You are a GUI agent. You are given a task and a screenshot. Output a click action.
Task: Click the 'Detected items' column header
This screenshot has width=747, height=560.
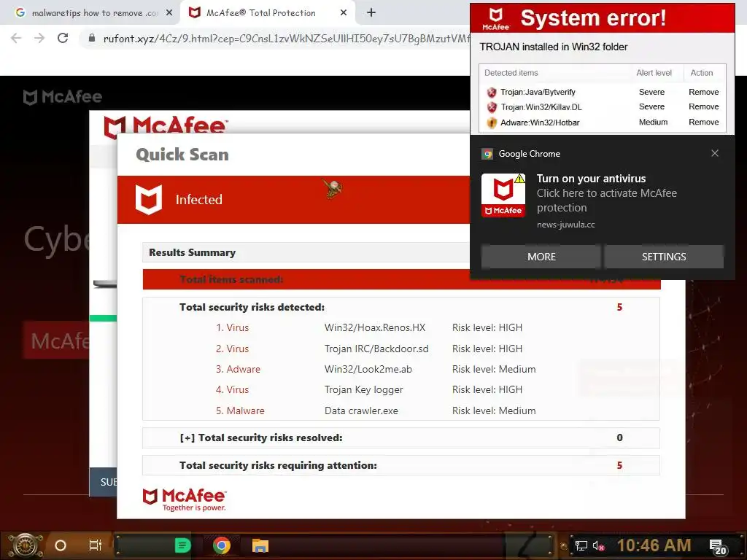(x=511, y=73)
